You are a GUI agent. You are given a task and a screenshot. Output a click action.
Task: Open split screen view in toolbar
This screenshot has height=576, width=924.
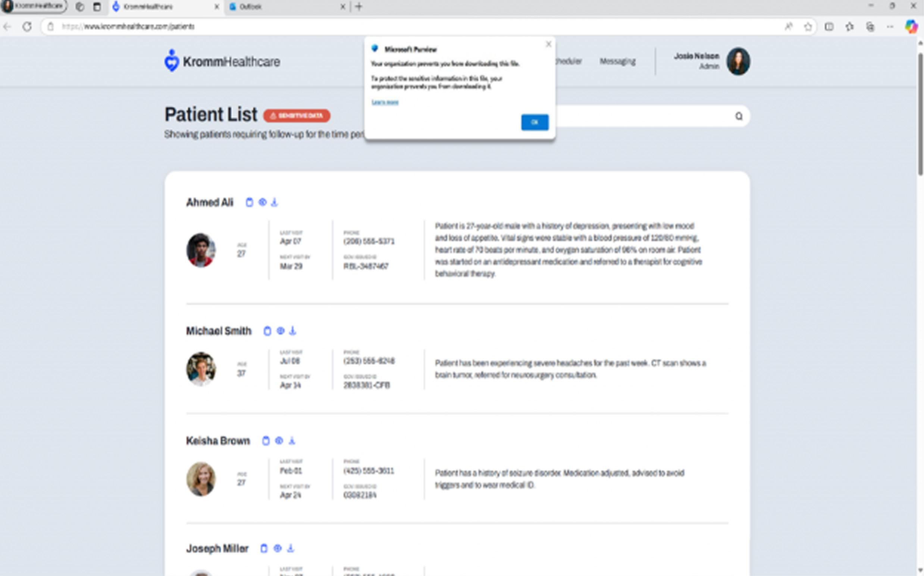(829, 26)
